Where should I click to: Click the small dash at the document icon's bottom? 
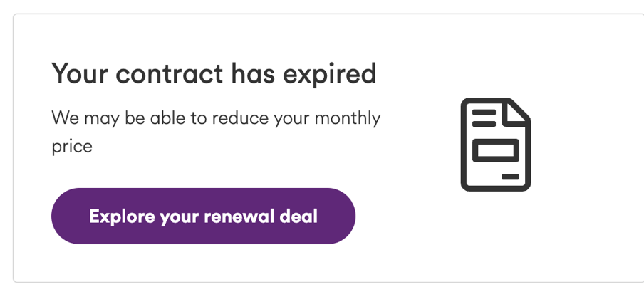pyautogui.click(x=511, y=177)
